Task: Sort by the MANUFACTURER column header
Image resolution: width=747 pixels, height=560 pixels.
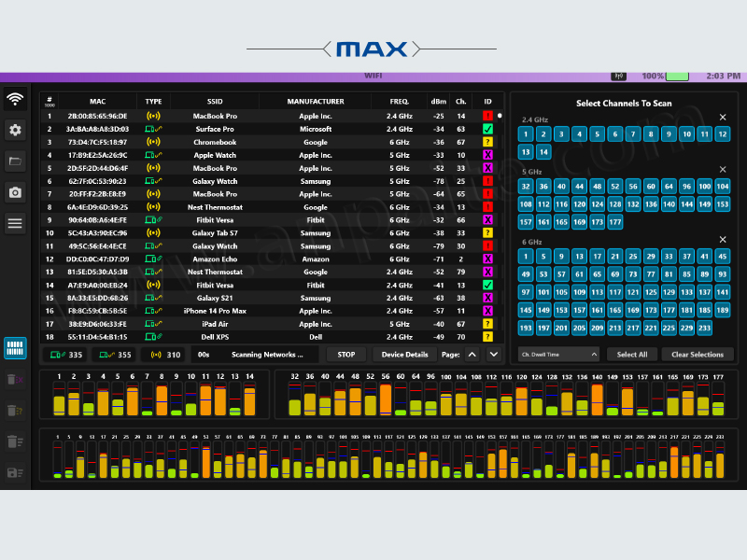Action: pyautogui.click(x=316, y=101)
